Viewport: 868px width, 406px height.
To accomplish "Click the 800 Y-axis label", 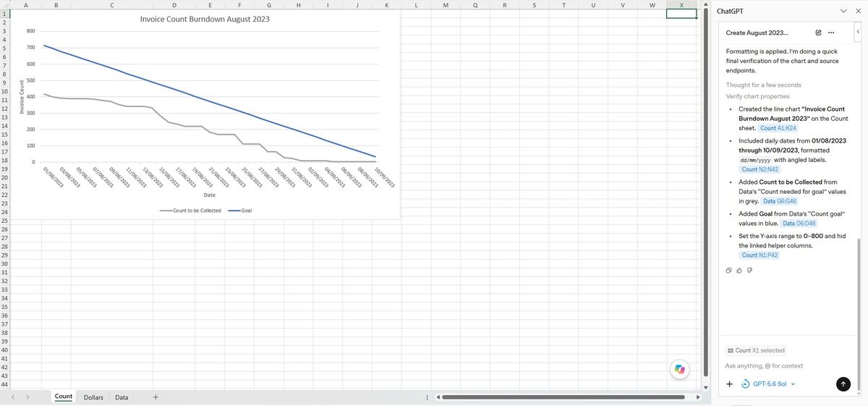I will [x=30, y=31].
